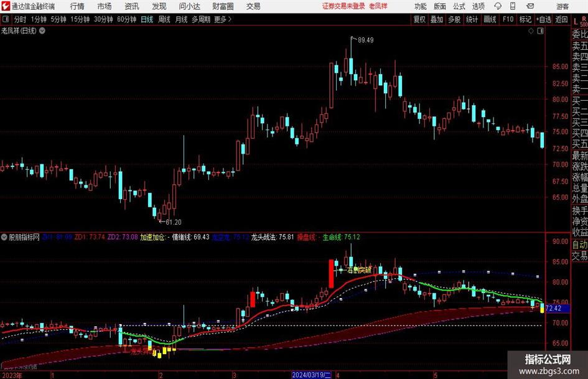Toggle the left sidebar panel icon

[x=5, y=19]
